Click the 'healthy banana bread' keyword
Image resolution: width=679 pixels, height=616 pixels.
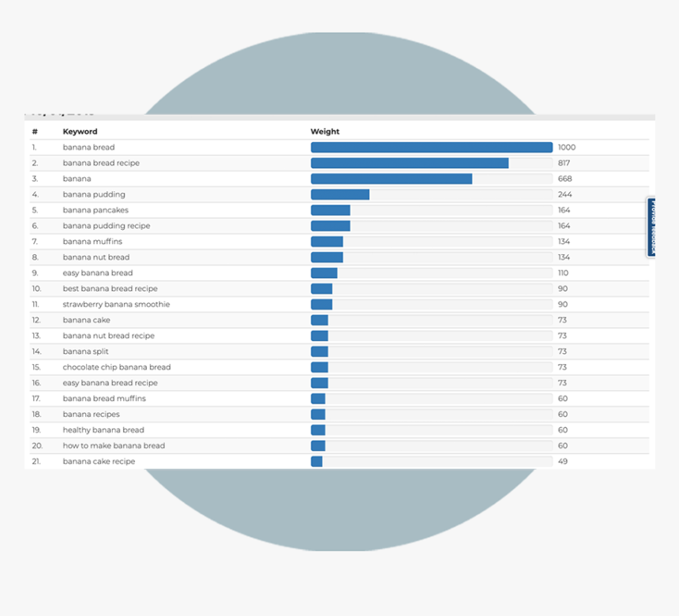coord(103,430)
